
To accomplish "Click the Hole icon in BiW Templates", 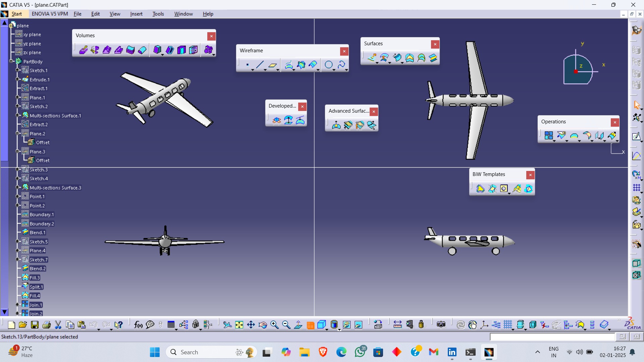I will click(504, 188).
